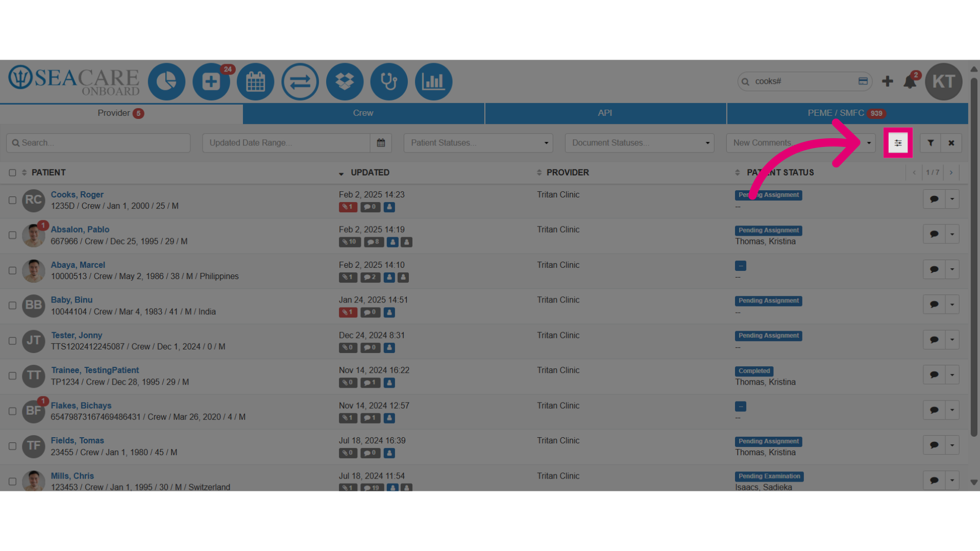Screen dimensions: 980x551
Task: Expand the New Comments dropdown
Action: pyautogui.click(x=800, y=143)
